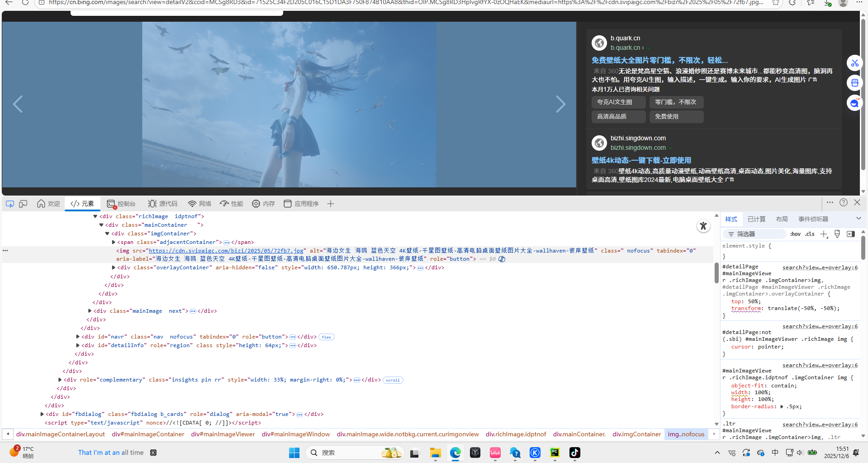Viewport: 868px width, 463px height.
Task: Open accessibility shortcut icon in Elements panel
Action: point(703,226)
